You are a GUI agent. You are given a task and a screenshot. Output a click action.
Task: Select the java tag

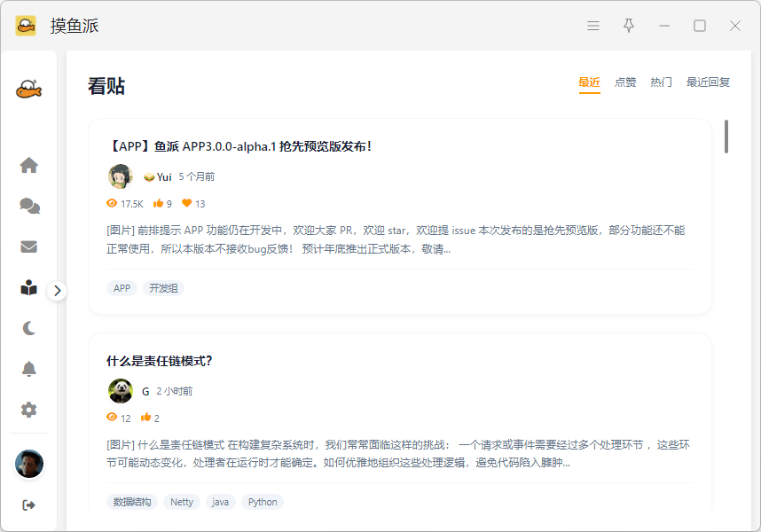(x=220, y=502)
